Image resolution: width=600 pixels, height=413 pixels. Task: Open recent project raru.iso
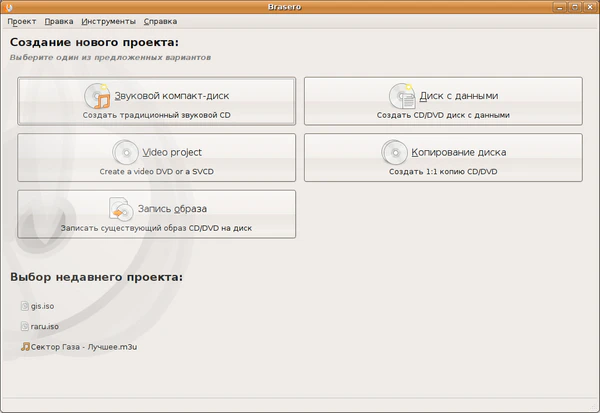point(45,326)
